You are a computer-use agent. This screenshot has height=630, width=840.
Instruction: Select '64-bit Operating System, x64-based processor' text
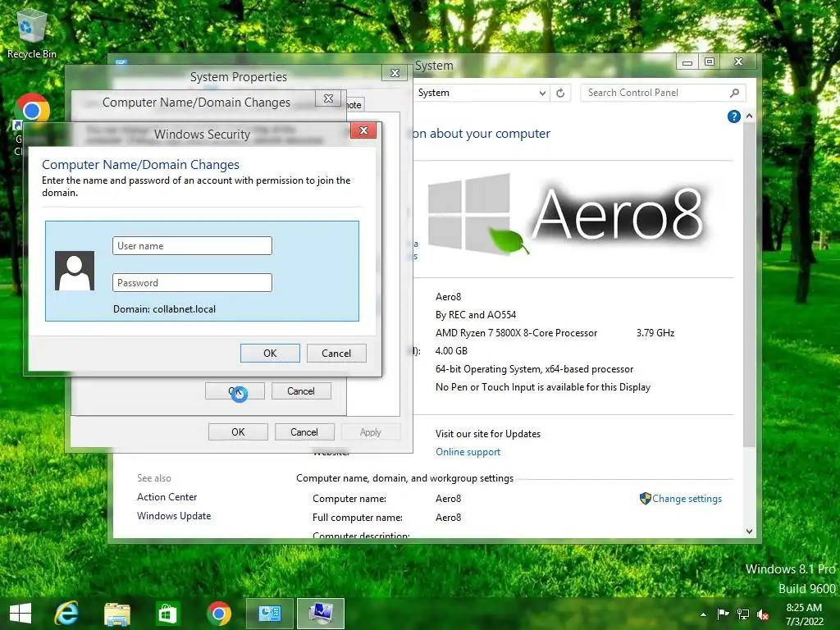534,369
